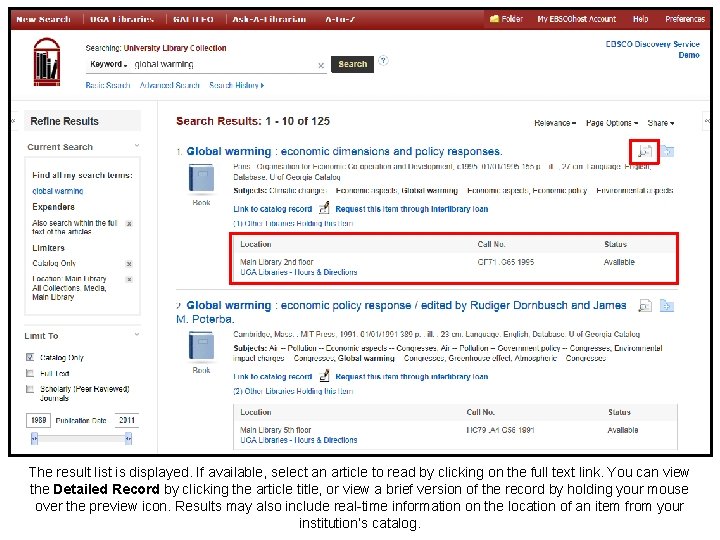720x540 pixels.
Task: Click interlibrary loan icon in result 1
Action: point(324,208)
